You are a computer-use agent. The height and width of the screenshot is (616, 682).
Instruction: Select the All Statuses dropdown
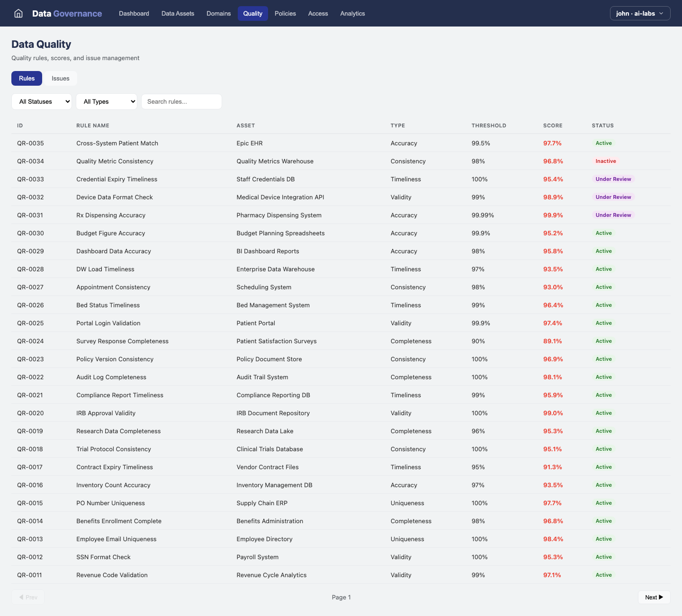point(41,101)
